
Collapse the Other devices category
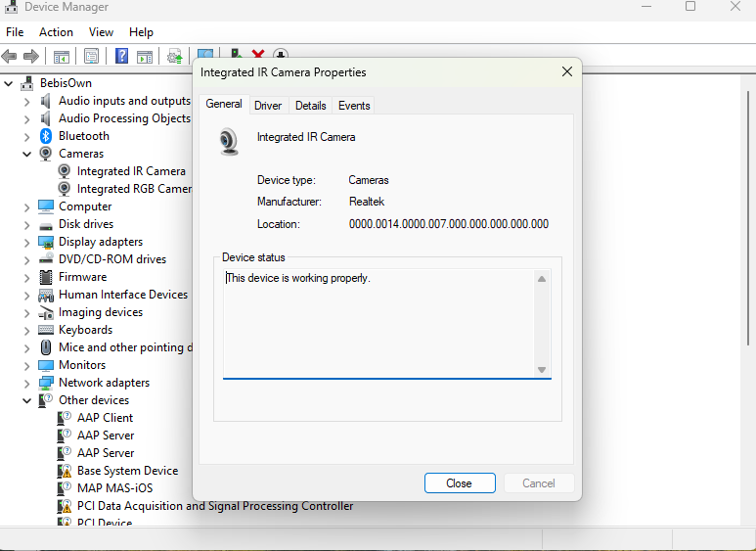pos(26,400)
